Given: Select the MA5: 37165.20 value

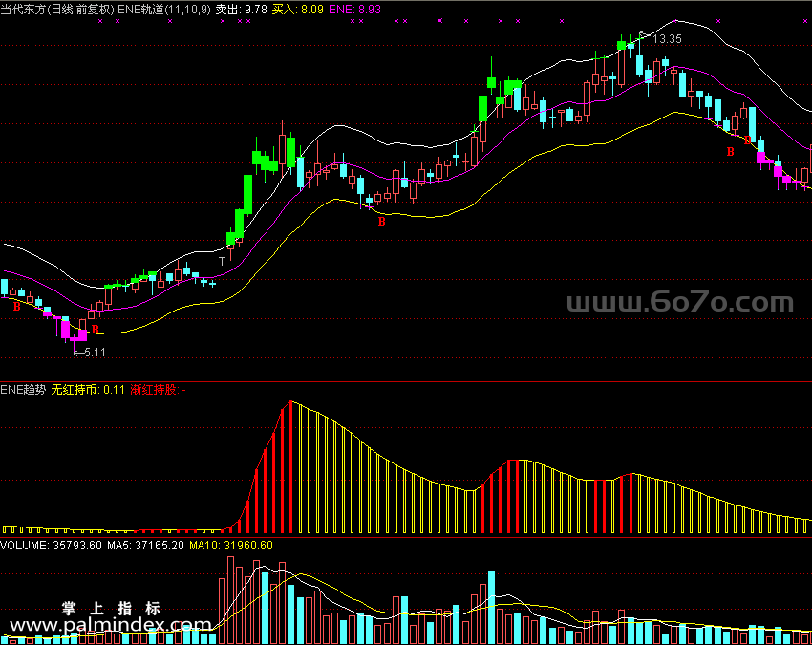Looking at the screenshot, I should click(145, 546).
